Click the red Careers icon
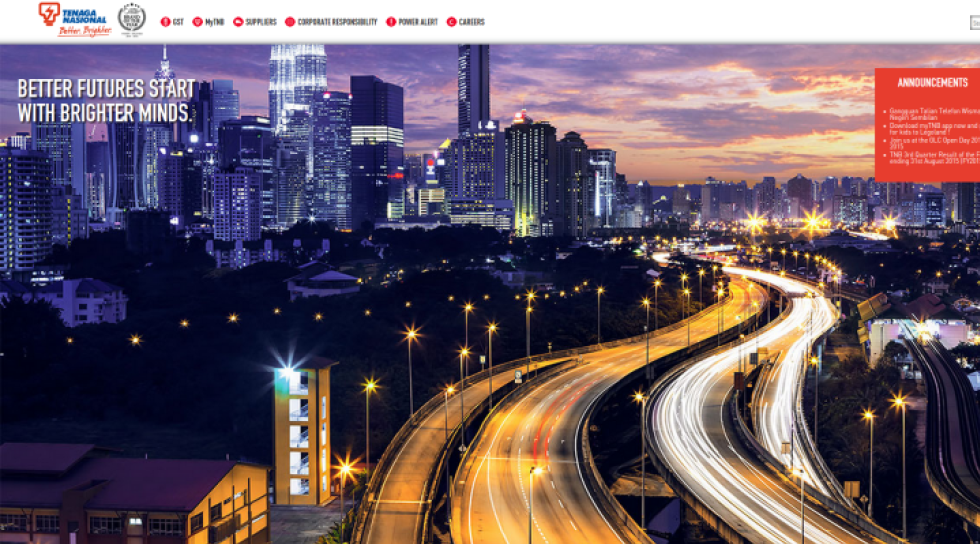The height and width of the screenshot is (544, 980). coord(451,22)
